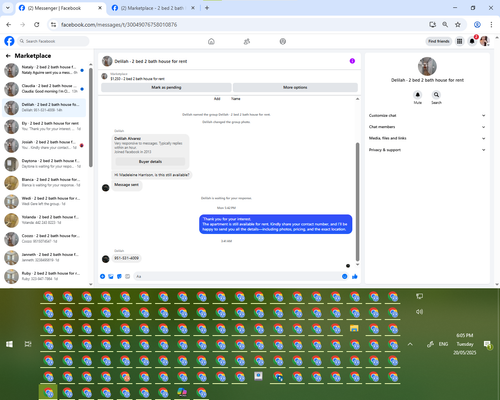Viewport: 500px width, 400px height.
Task: Open more actions plus icon
Action: coord(103,276)
